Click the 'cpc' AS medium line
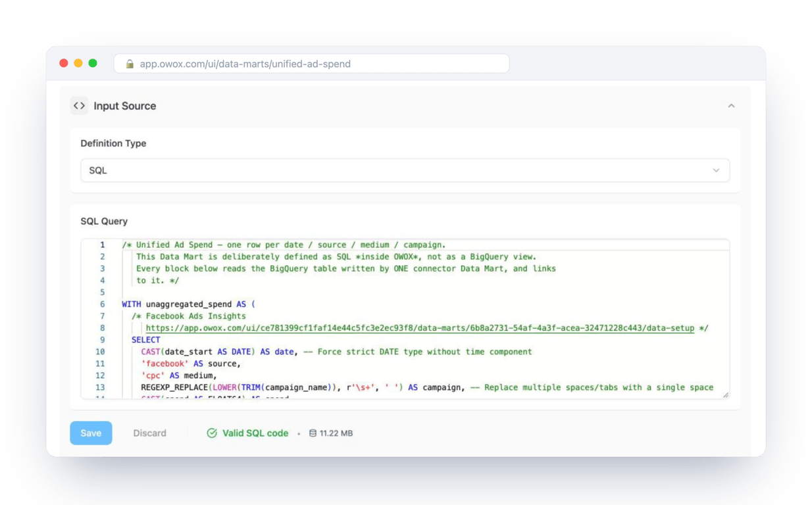This screenshot has height=505, width=812. [x=179, y=375]
